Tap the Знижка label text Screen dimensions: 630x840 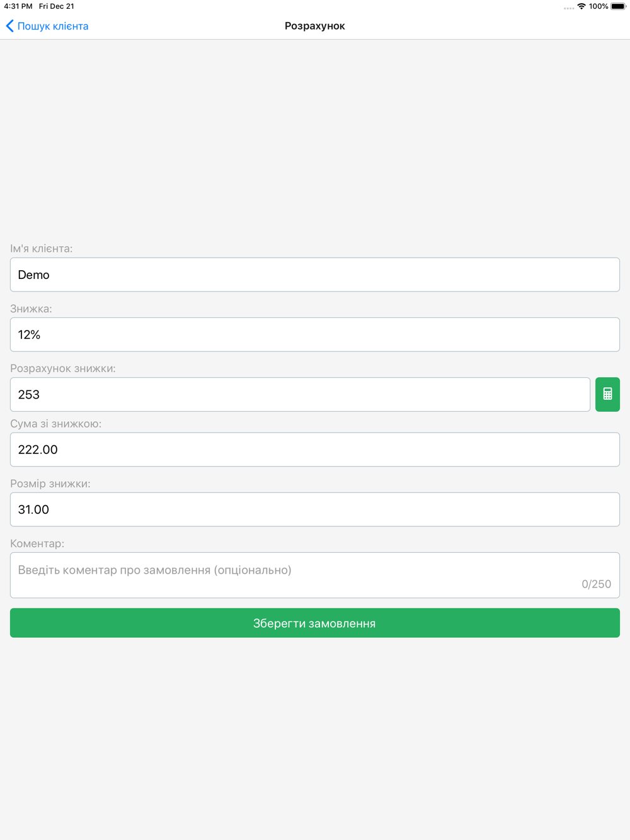coord(31,309)
